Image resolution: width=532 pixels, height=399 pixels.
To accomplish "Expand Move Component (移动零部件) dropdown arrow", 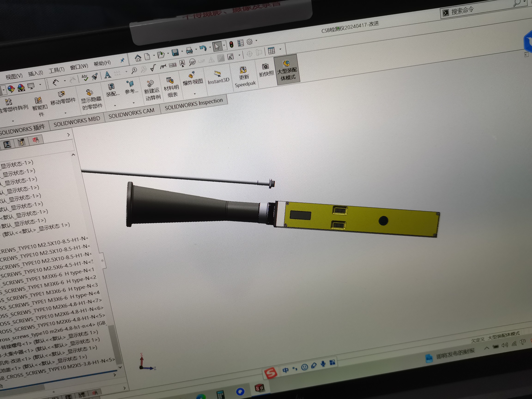I will coord(65,113).
